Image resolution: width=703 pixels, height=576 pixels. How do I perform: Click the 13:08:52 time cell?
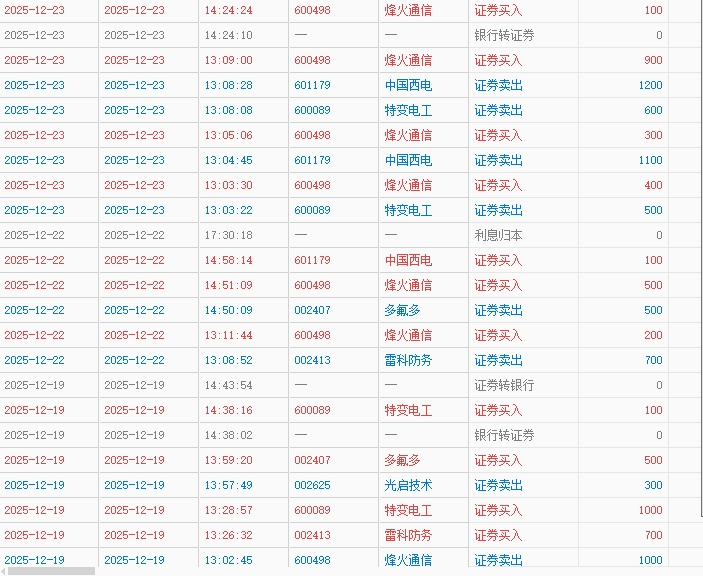click(229, 360)
